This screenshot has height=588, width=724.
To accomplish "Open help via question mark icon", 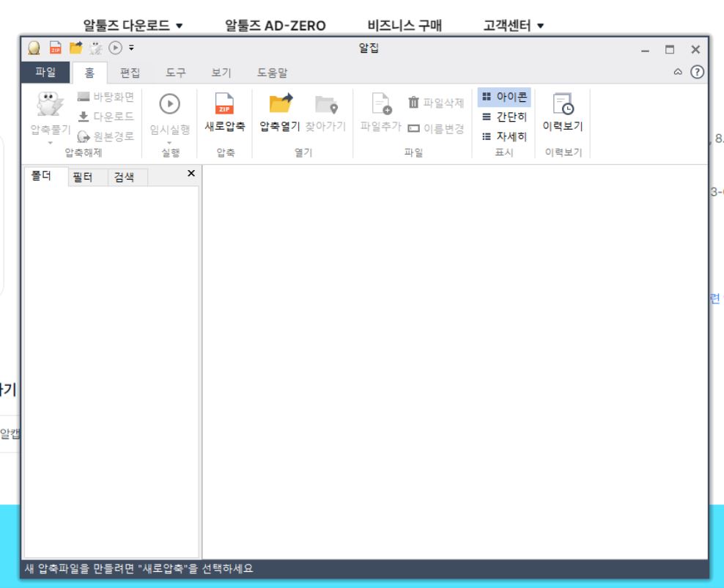I will (x=697, y=72).
